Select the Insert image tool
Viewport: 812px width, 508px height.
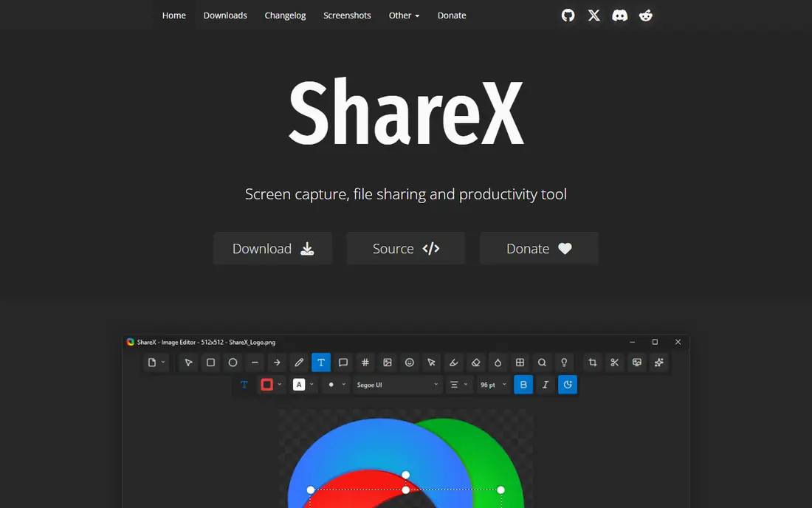pos(388,363)
